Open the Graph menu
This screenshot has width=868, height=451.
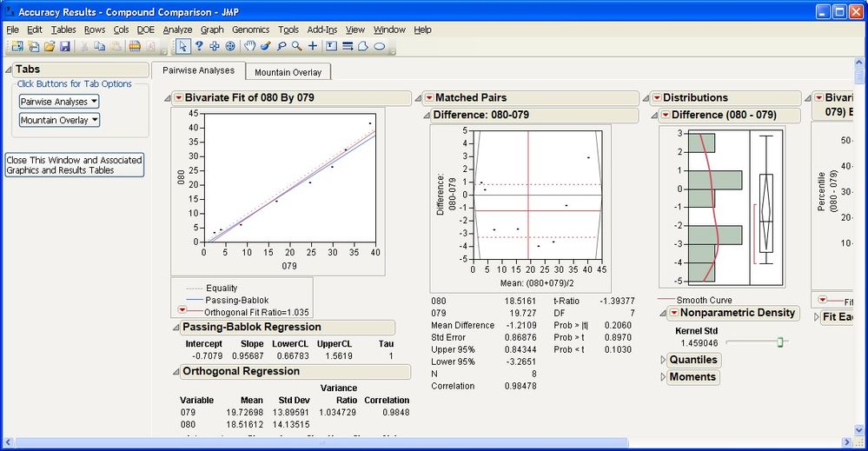[x=212, y=30]
